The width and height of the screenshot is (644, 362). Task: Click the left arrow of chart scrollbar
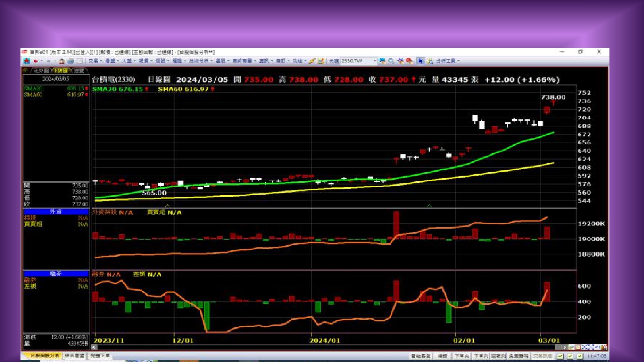95,347
